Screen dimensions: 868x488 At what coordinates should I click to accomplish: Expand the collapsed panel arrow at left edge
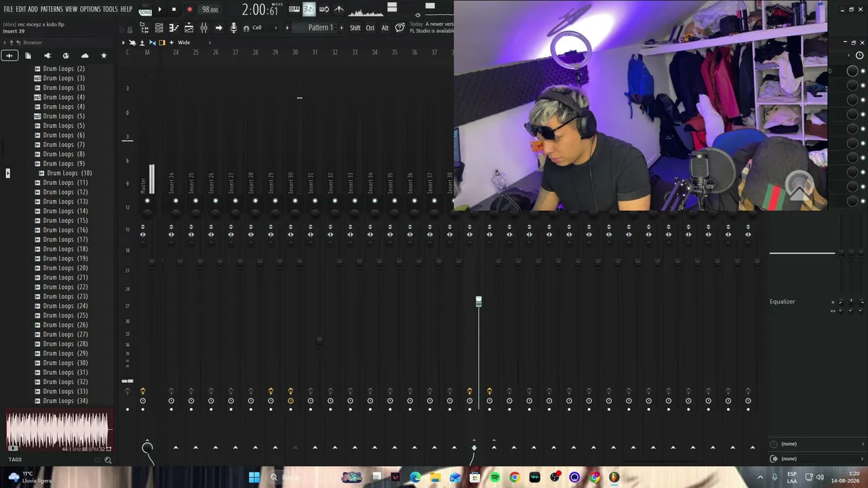[7, 174]
